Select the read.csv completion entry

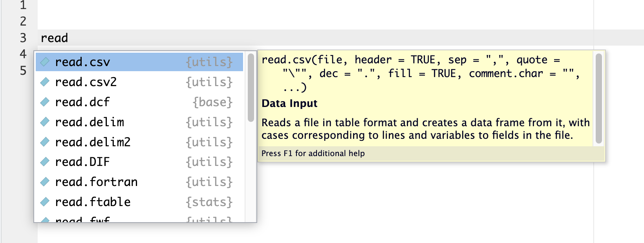coord(139,62)
